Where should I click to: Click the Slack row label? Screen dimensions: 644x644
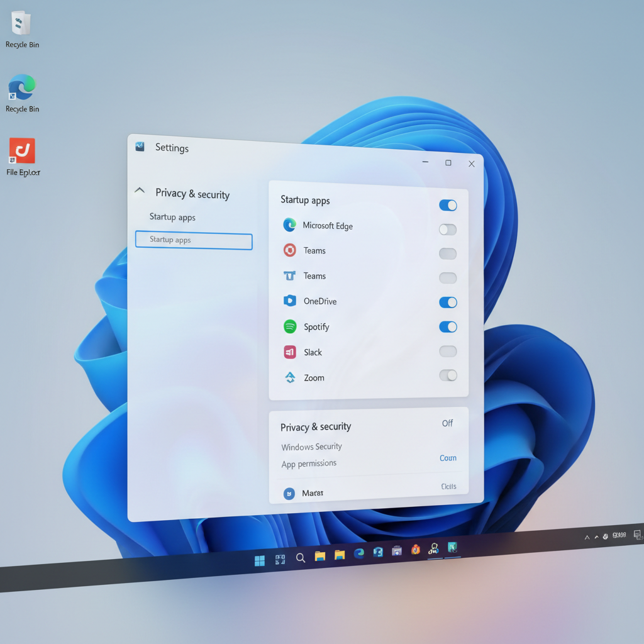point(313,352)
